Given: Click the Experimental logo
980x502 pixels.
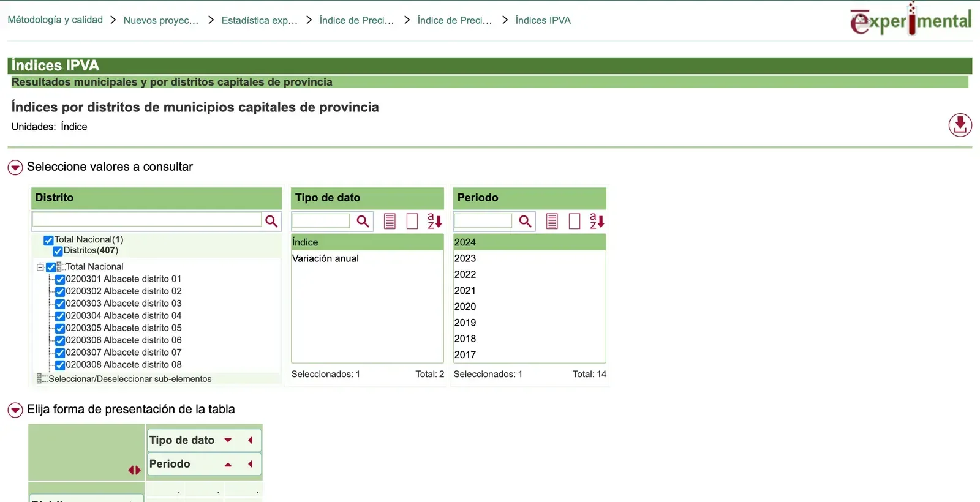Looking at the screenshot, I should click(910, 20).
